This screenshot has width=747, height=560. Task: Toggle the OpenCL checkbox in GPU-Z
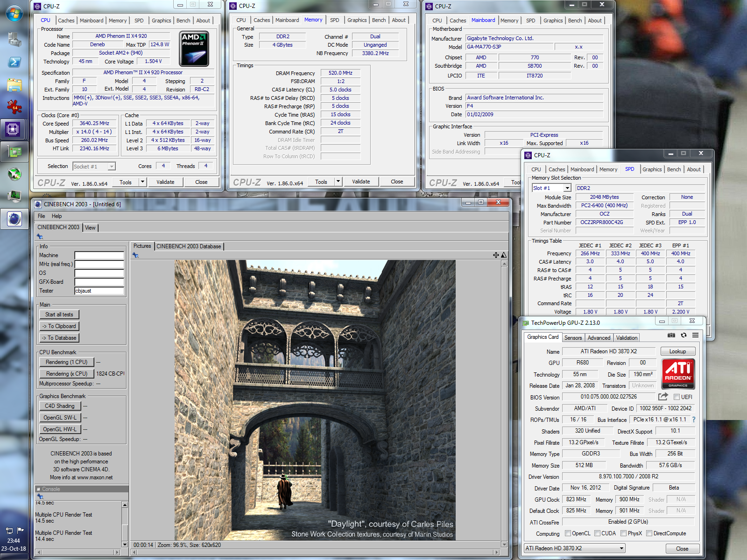coord(568,533)
